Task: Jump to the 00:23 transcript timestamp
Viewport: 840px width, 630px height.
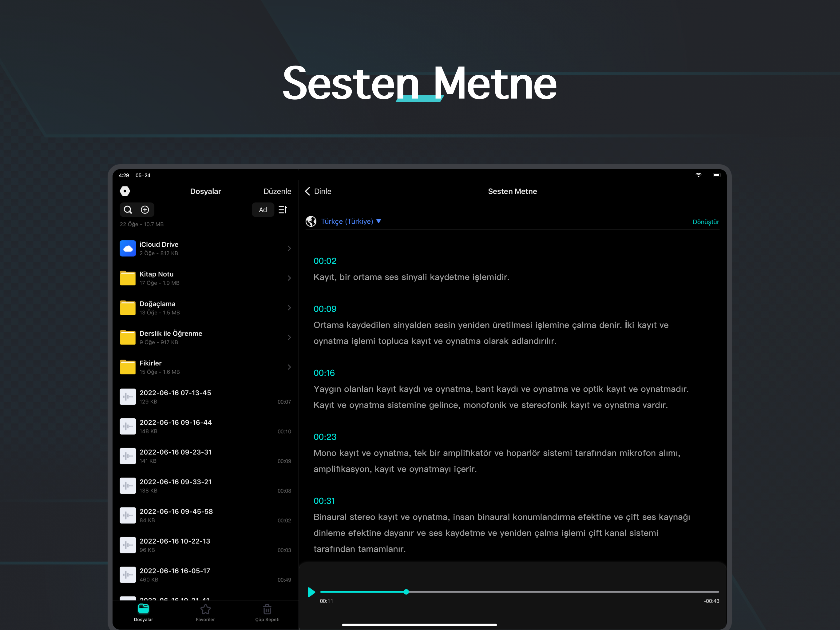Action: [x=325, y=437]
